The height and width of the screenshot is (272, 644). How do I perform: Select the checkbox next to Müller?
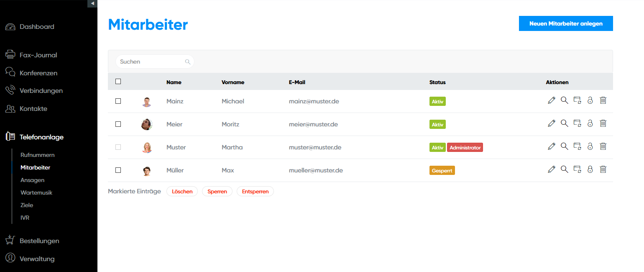[118, 170]
